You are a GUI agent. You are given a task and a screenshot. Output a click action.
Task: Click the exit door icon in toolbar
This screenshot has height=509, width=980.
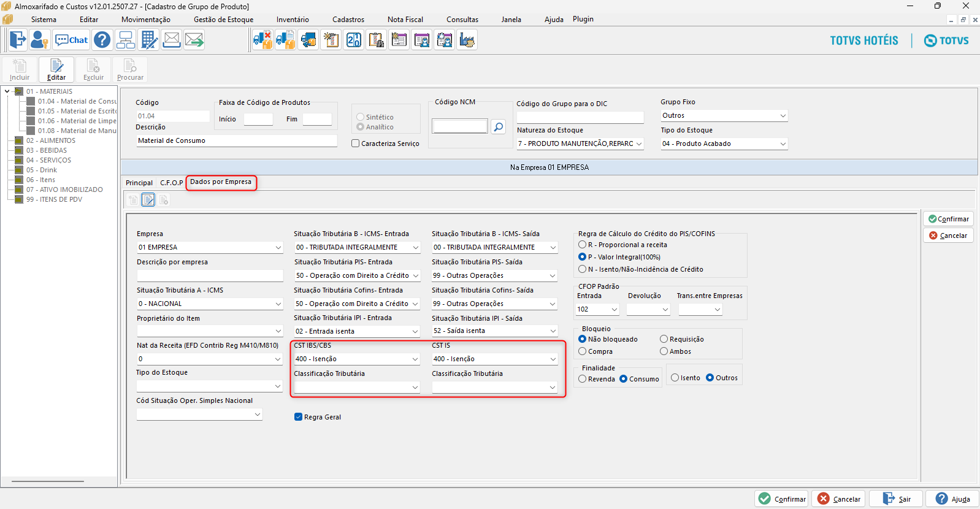pos(18,40)
